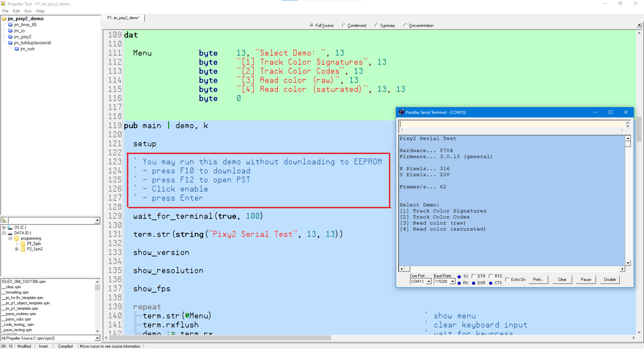This screenshot has width=644, height=349.
Task: Open the Run menu
Action: pyautogui.click(x=28, y=11)
